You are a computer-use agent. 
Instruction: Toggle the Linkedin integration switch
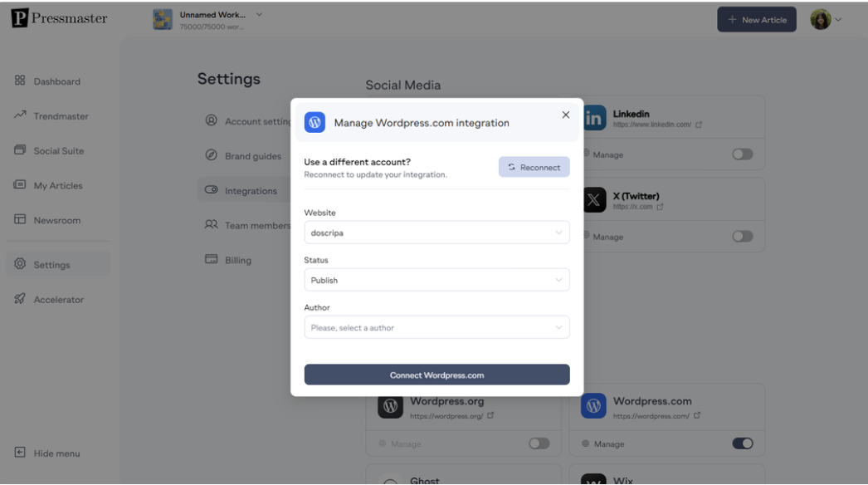tap(743, 154)
